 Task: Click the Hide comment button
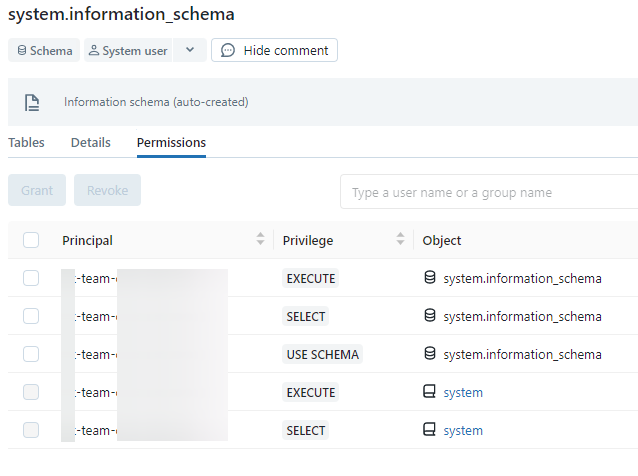[274, 50]
